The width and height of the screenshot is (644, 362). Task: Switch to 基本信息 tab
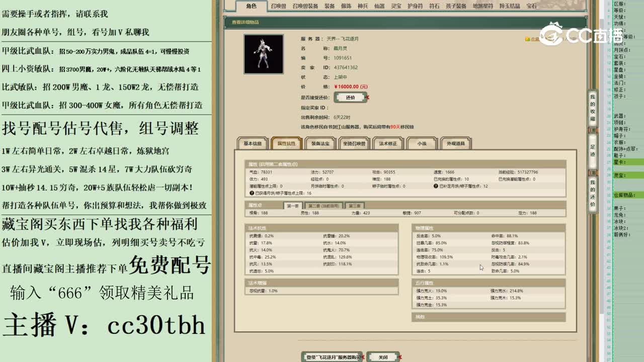click(x=253, y=144)
